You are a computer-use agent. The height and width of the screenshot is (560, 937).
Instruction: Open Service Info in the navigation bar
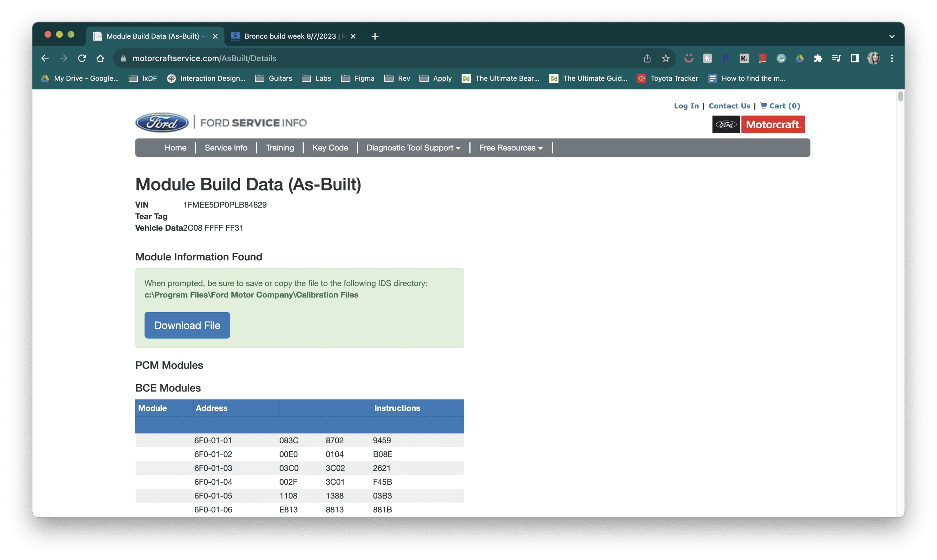pos(226,148)
